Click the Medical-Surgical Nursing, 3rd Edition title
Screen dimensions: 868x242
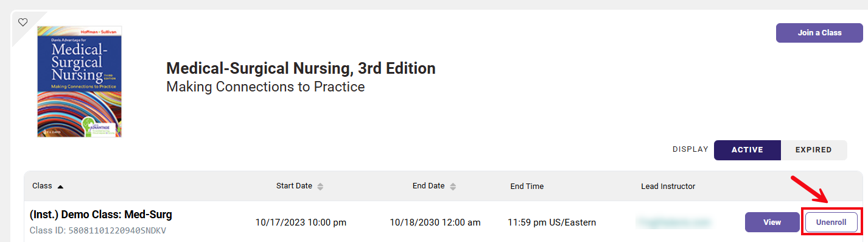pyautogui.click(x=301, y=68)
